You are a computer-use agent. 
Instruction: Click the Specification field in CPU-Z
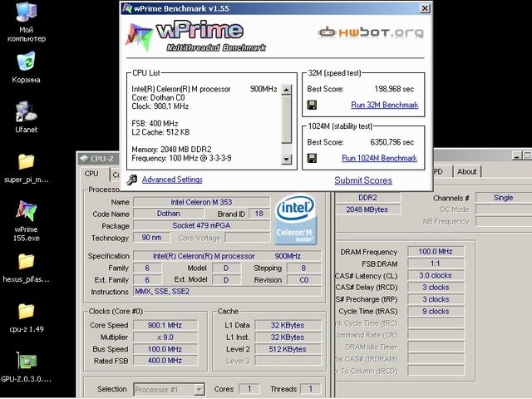pos(227,256)
